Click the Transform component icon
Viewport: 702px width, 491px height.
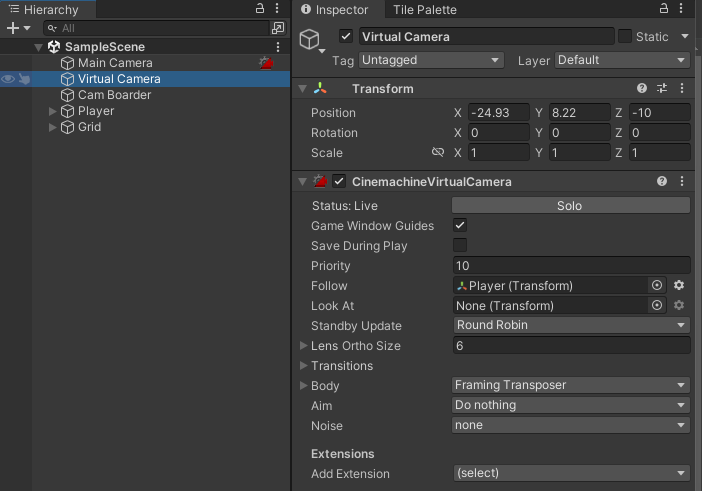pyautogui.click(x=320, y=88)
